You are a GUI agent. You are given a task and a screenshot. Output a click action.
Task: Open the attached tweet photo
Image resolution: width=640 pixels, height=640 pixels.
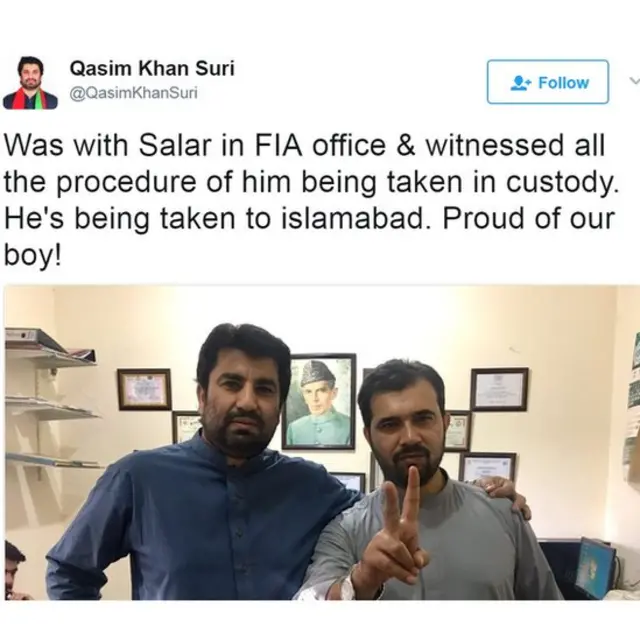[x=322, y=442]
